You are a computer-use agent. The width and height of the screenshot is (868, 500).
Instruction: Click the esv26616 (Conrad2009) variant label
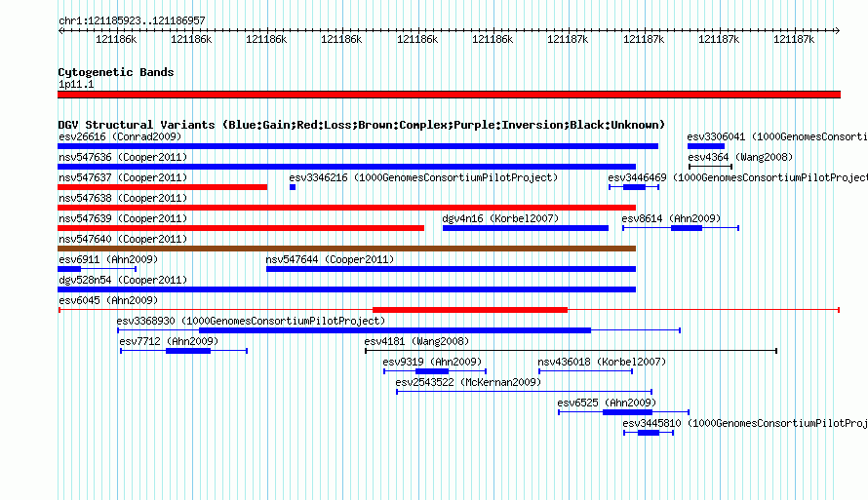pos(120,136)
